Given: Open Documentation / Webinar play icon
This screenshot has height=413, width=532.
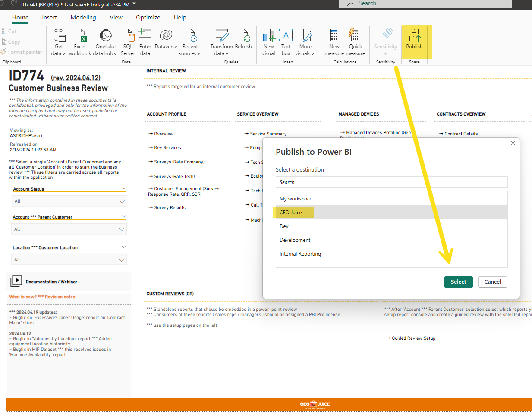Looking at the screenshot, I should coord(16,281).
